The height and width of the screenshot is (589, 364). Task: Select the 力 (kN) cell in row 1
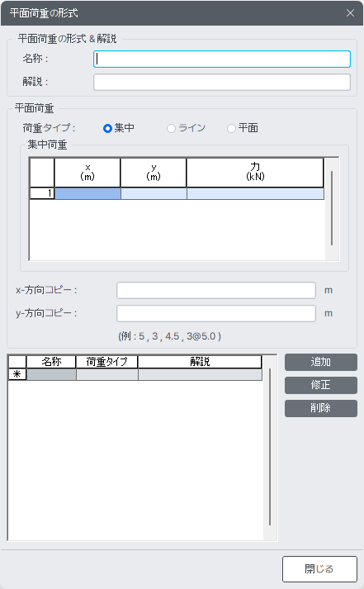coord(255,193)
